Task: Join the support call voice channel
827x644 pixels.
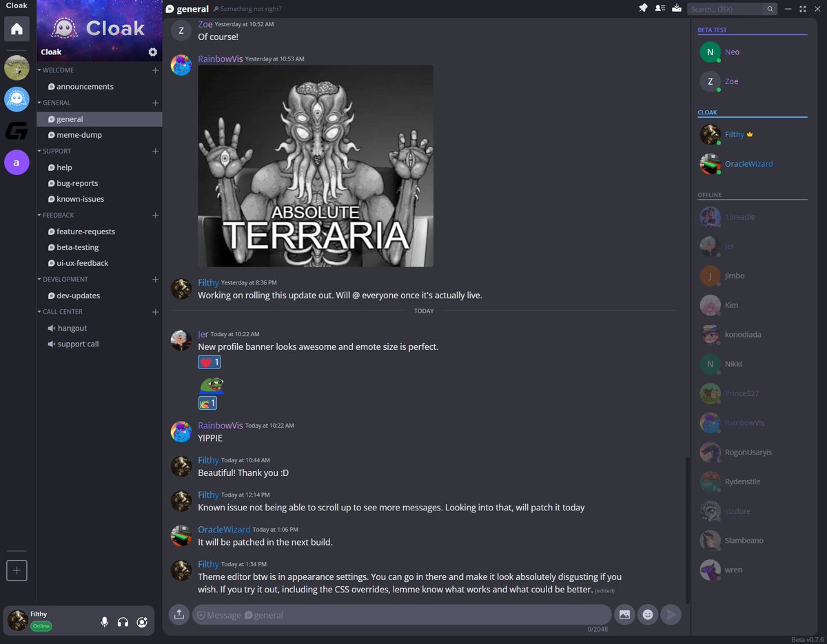Action: tap(100, 344)
